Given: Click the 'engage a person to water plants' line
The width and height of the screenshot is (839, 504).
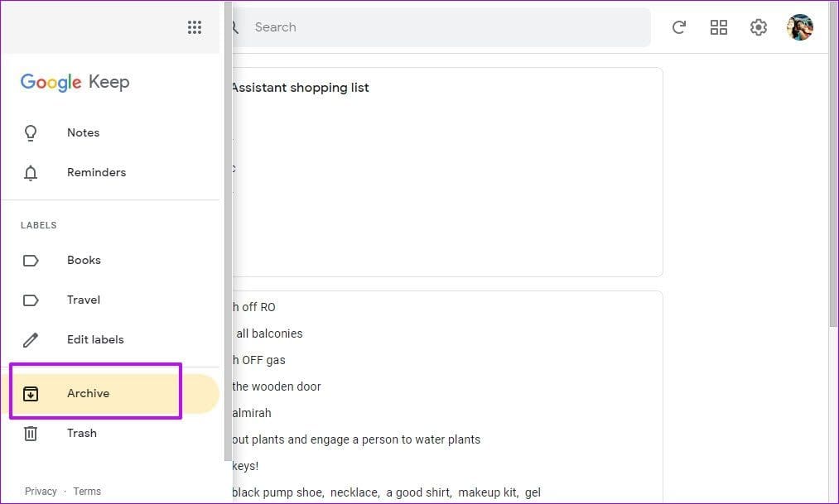Looking at the screenshot, I should [356, 439].
